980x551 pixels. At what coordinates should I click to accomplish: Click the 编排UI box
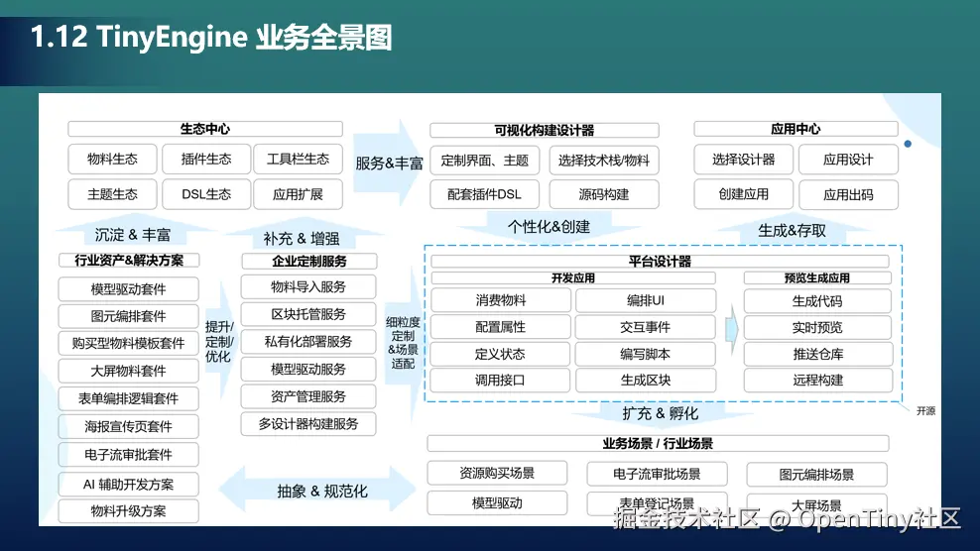(x=646, y=300)
